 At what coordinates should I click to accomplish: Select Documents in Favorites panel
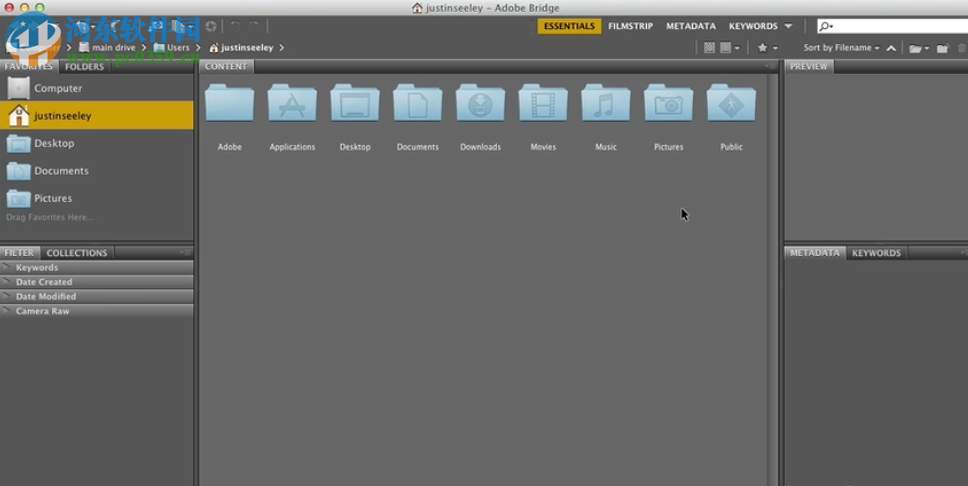97,170
